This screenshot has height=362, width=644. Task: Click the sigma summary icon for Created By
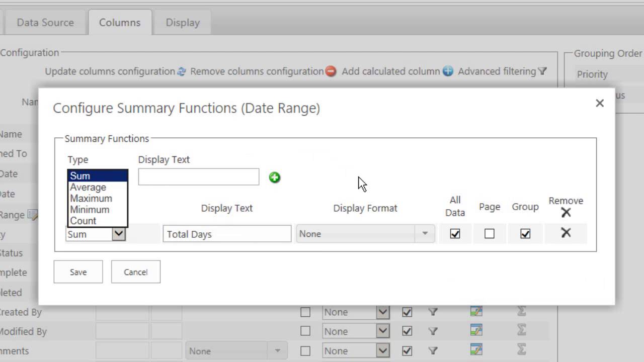coord(522,312)
